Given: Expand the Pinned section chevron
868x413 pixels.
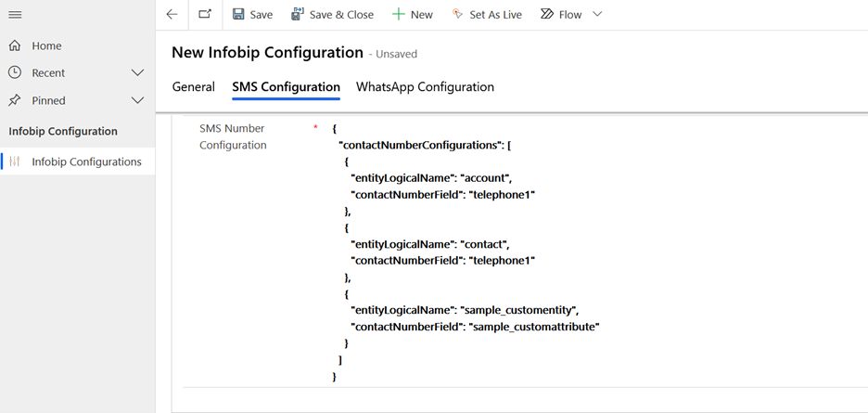Looking at the screenshot, I should click(137, 100).
